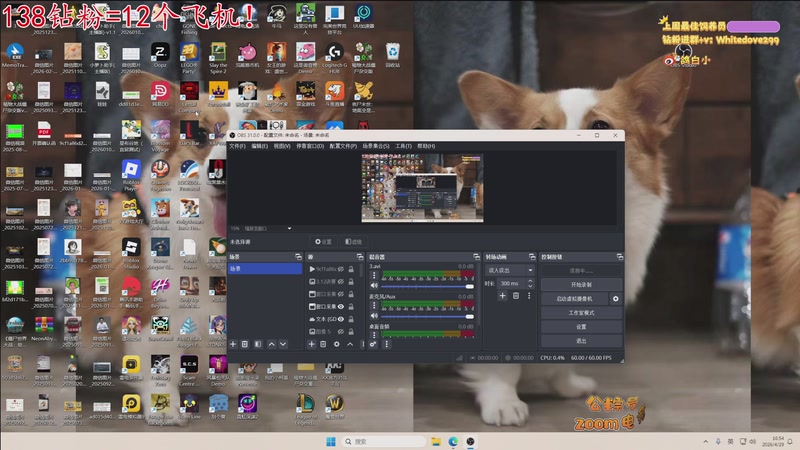
Task: Increase transition duration with up arrow
Action: [x=530, y=281]
